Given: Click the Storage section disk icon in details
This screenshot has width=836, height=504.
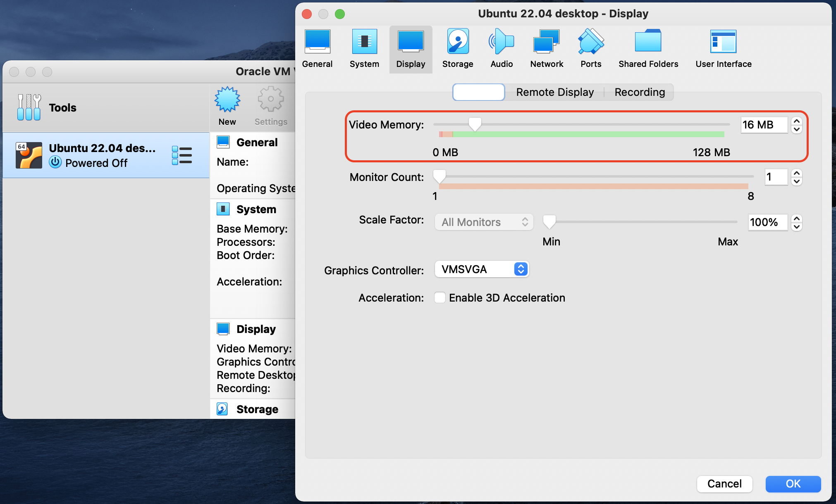Looking at the screenshot, I should tap(222, 409).
